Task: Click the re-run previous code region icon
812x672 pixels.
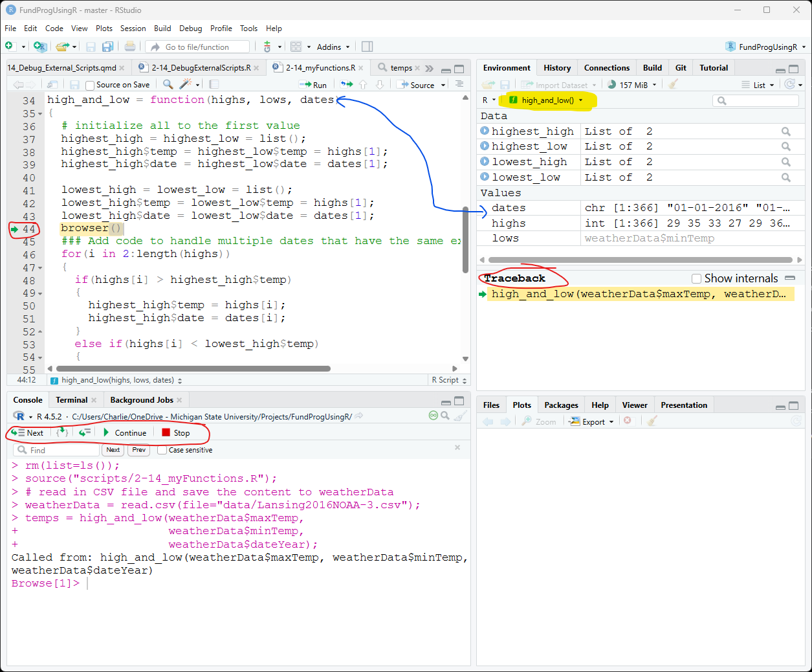Action: click(x=347, y=84)
